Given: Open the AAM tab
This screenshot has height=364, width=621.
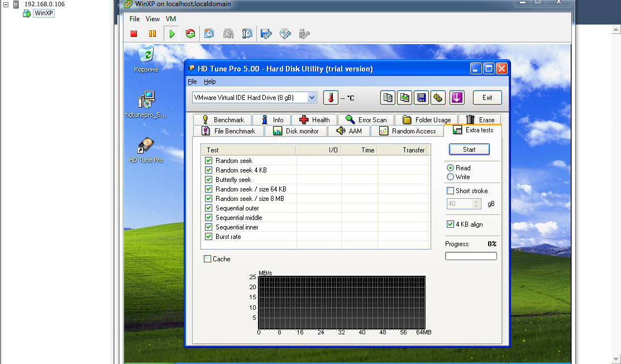Looking at the screenshot, I should [349, 131].
